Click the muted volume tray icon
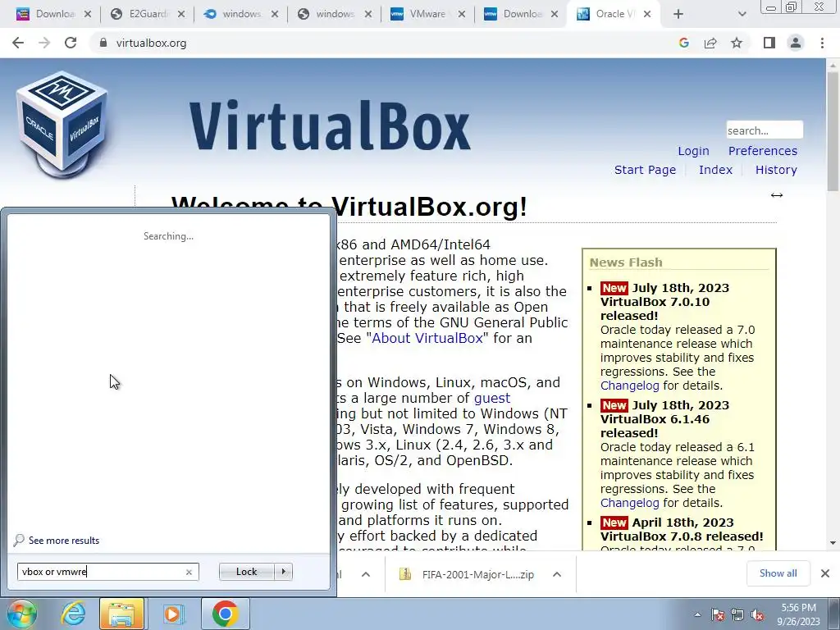Image resolution: width=840 pixels, height=630 pixels. pyautogui.click(x=757, y=615)
